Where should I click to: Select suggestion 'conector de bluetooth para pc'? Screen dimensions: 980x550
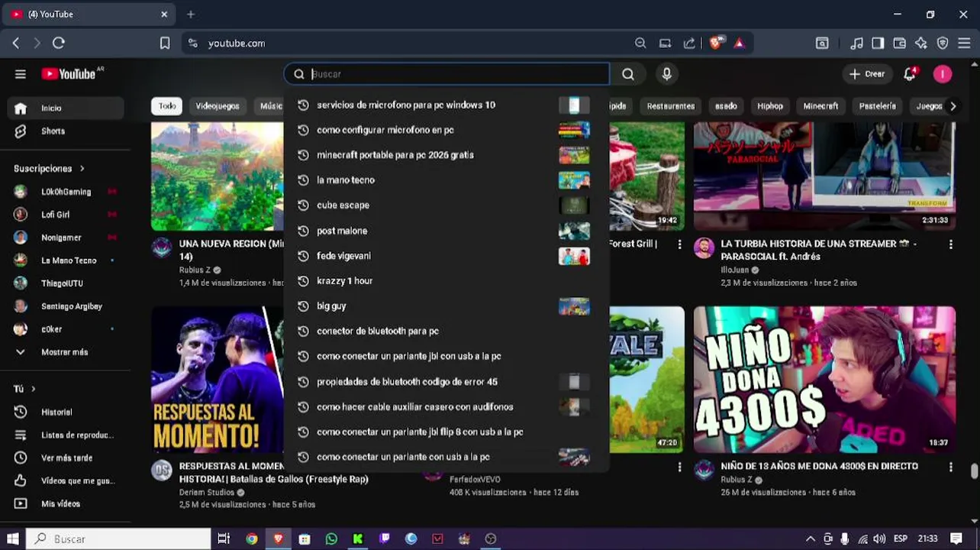pos(446,332)
